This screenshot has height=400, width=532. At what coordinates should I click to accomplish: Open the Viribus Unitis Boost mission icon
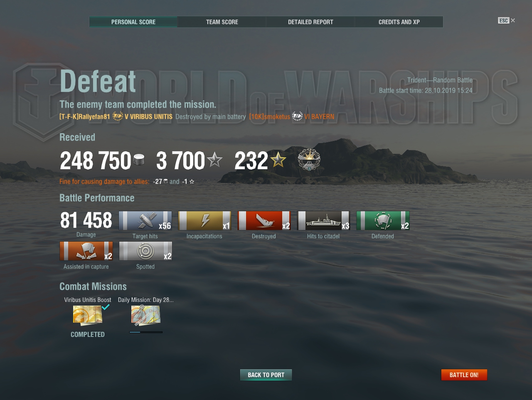[88, 315]
